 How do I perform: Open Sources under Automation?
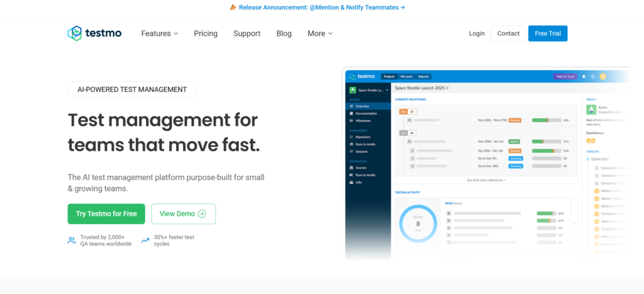368,167
